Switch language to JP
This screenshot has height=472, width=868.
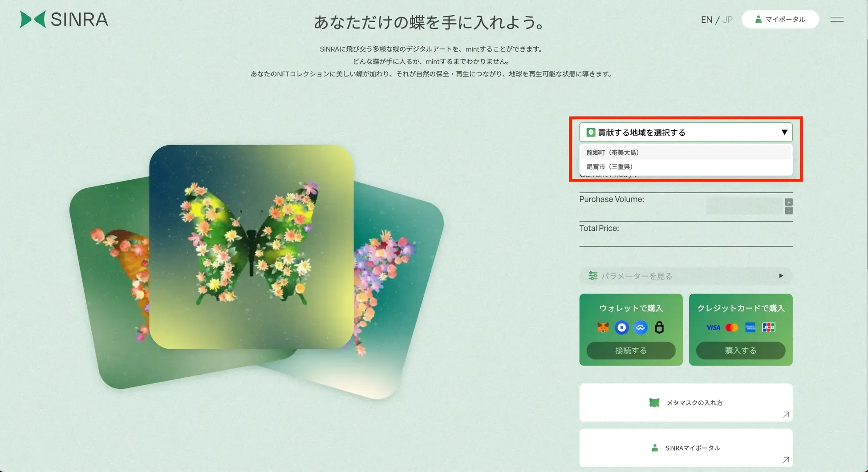pyautogui.click(x=727, y=20)
